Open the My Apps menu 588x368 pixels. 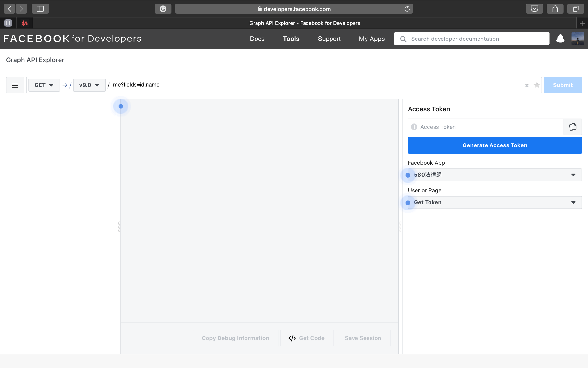click(372, 39)
